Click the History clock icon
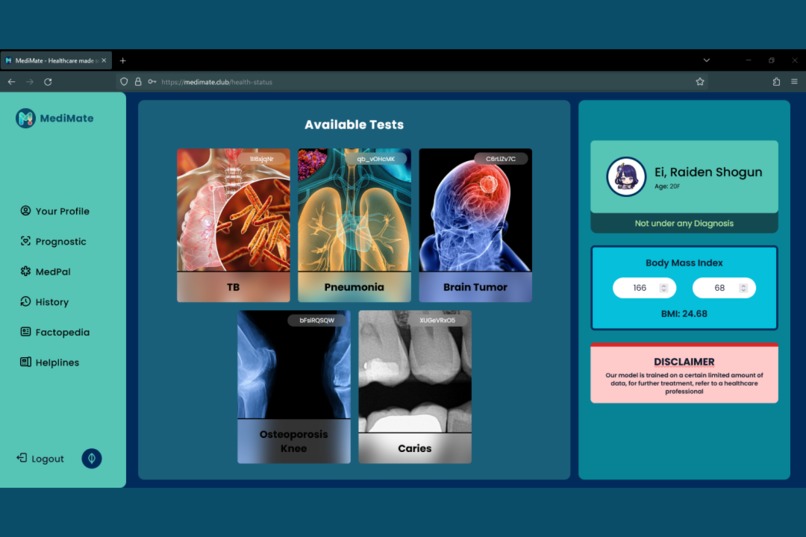Image resolution: width=806 pixels, height=537 pixels. [25, 302]
